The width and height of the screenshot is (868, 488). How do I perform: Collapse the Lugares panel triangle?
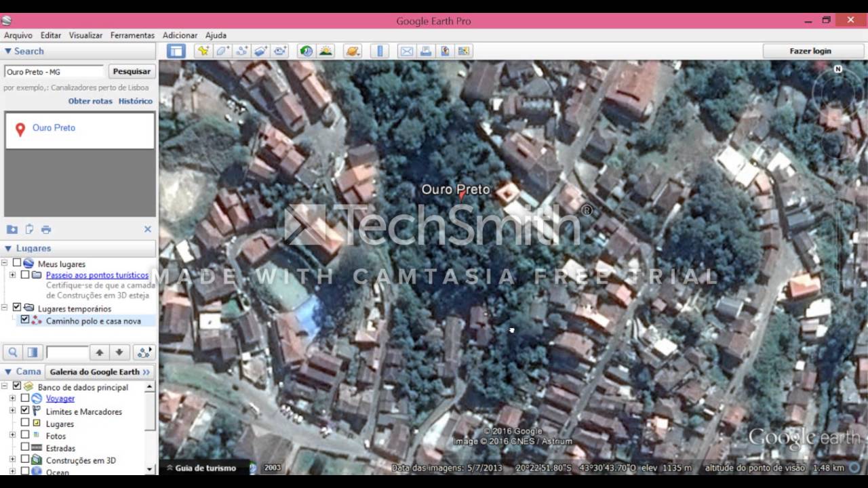click(x=8, y=248)
